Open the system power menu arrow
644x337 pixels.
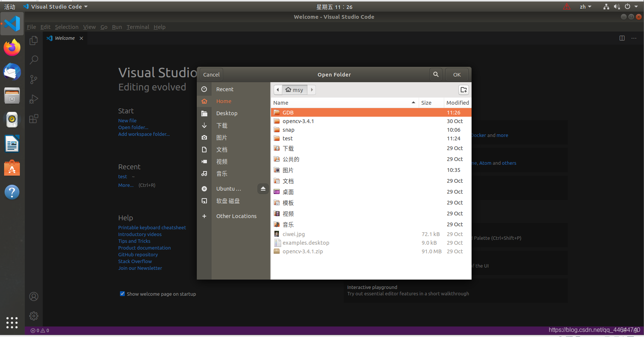(636, 7)
